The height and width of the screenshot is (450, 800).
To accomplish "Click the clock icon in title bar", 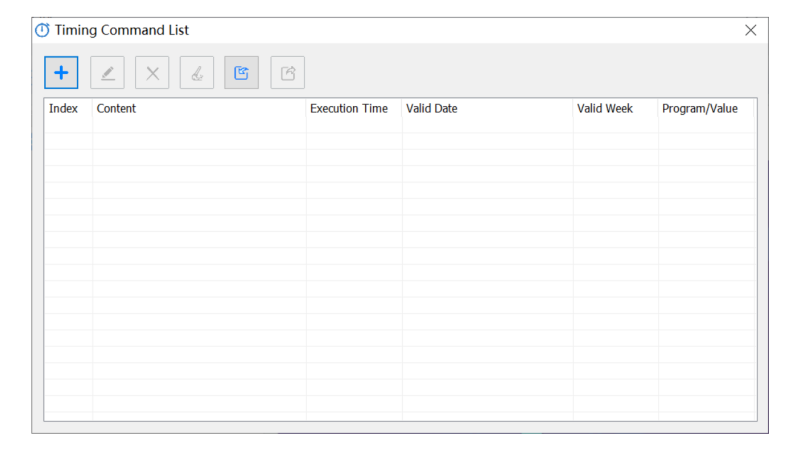I will (x=42, y=30).
